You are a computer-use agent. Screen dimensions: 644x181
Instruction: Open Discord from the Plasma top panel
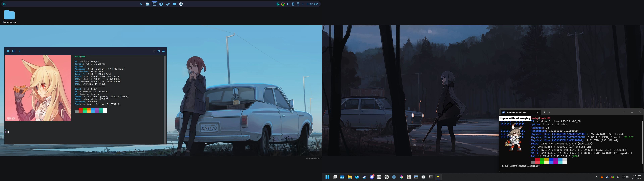click(x=174, y=4)
